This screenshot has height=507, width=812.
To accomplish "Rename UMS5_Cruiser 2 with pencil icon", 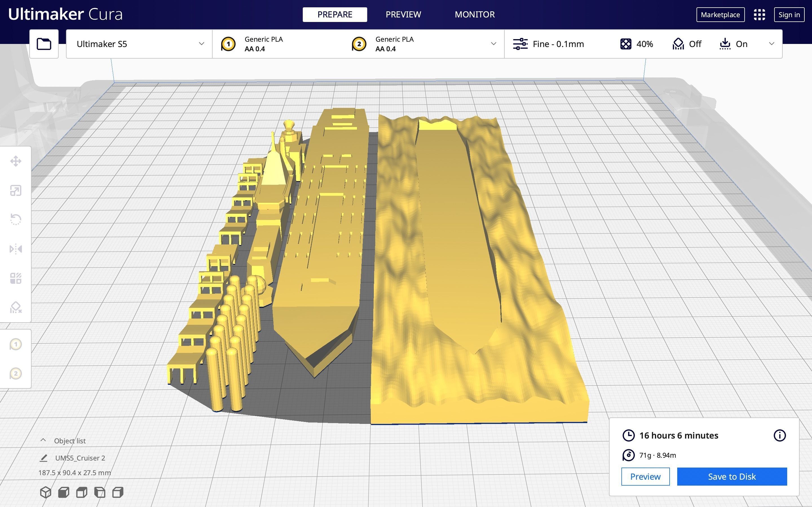I will pos(44,458).
